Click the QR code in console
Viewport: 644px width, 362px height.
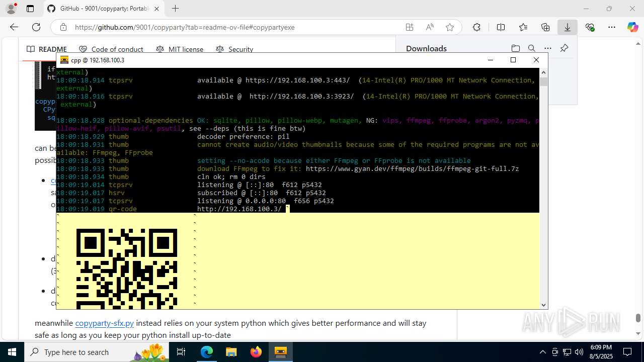[x=126, y=269]
